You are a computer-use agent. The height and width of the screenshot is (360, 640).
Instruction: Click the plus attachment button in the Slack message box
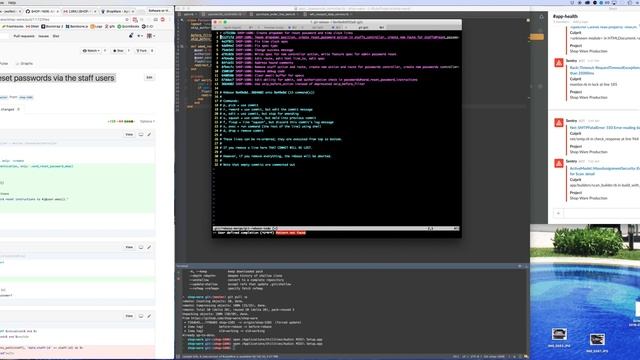(559, 213)
